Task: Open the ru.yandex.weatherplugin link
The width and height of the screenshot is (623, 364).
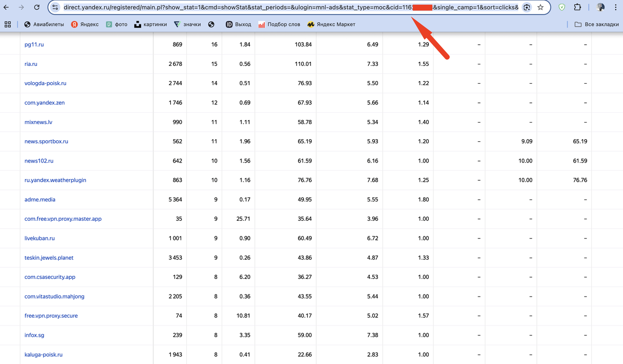Action: 56,180
